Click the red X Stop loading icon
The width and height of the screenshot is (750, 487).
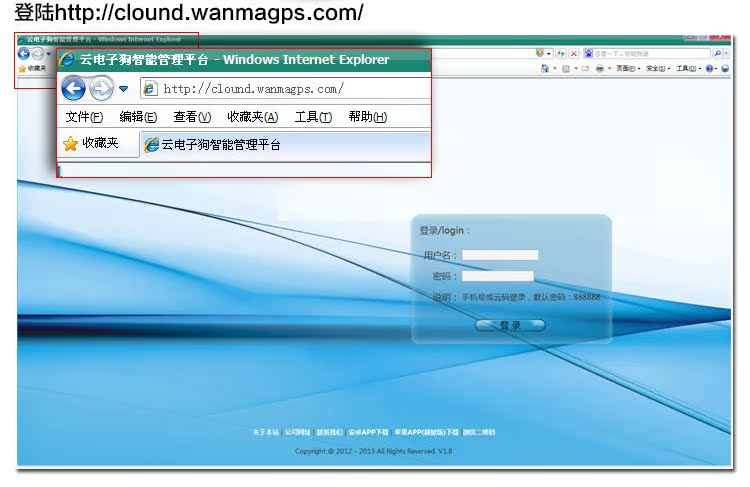(x=574, y=53)
